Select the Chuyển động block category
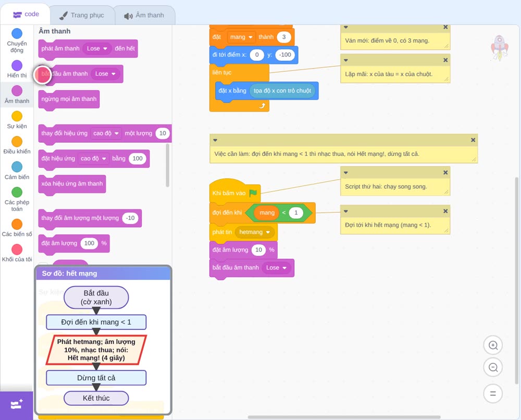The image size is (521, 420). [x=17, y=40]
